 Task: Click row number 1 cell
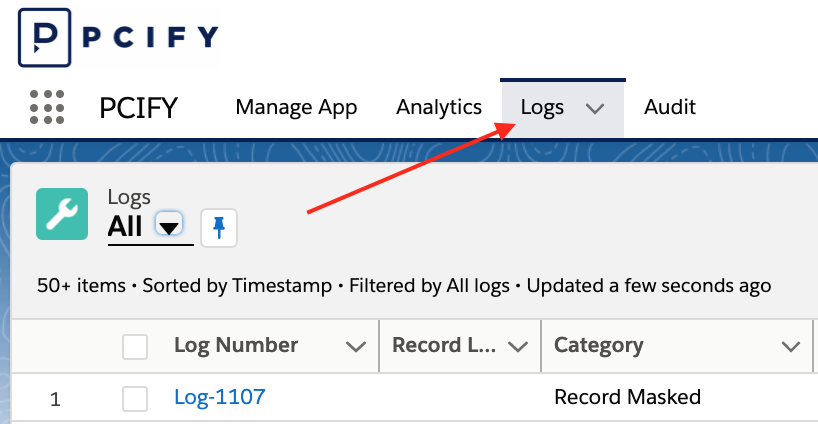pyautogui.click(x=55, y=399)
